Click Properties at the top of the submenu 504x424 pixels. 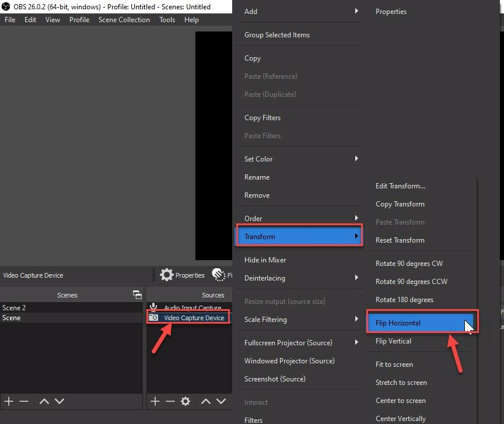tap(391, 12)
